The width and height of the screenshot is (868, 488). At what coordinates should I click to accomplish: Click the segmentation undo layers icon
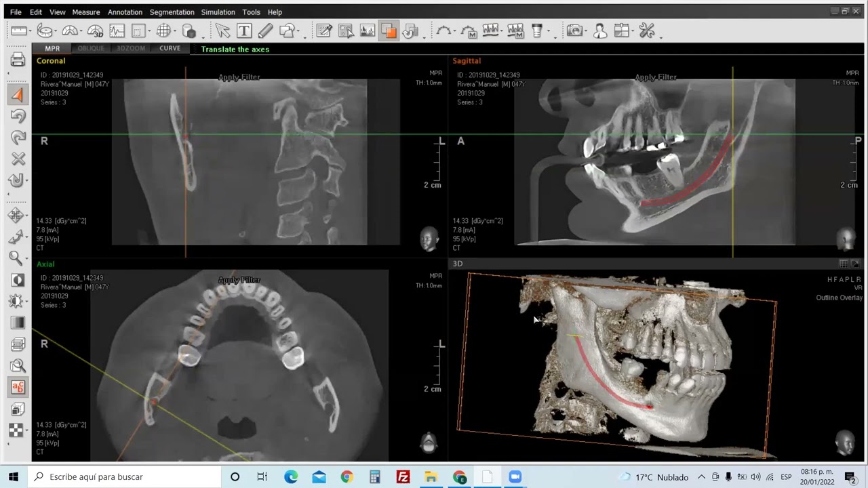pos(410,30)
